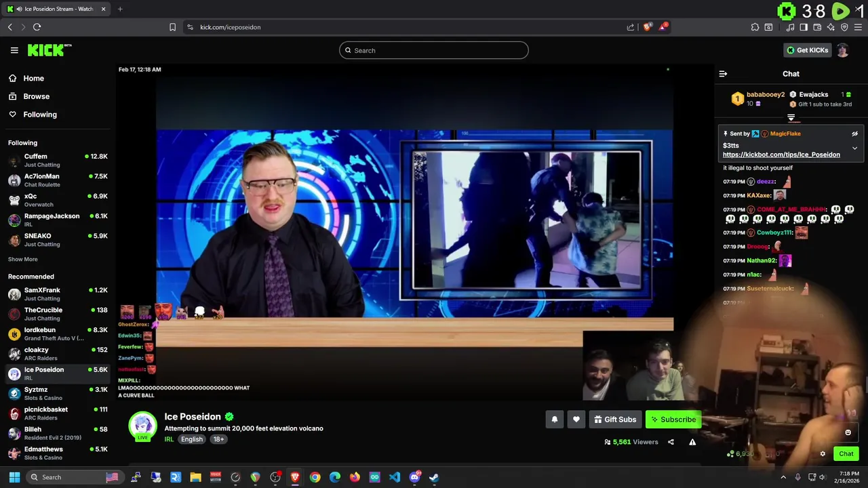The image size is (868, 488).
Task: Click English language tag
Action: [x=192, y=439]
